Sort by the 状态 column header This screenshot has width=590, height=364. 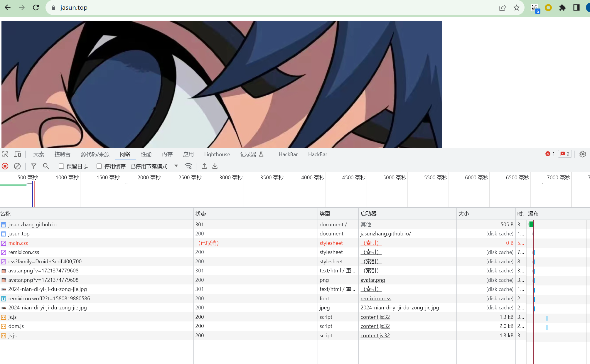(256, 214)
